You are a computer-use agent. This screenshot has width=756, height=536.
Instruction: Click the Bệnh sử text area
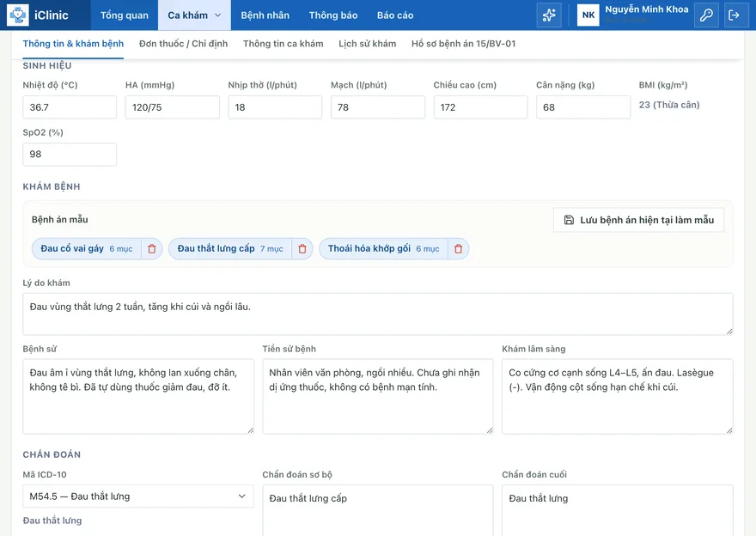pyautogui.click(x=138, y=396)
